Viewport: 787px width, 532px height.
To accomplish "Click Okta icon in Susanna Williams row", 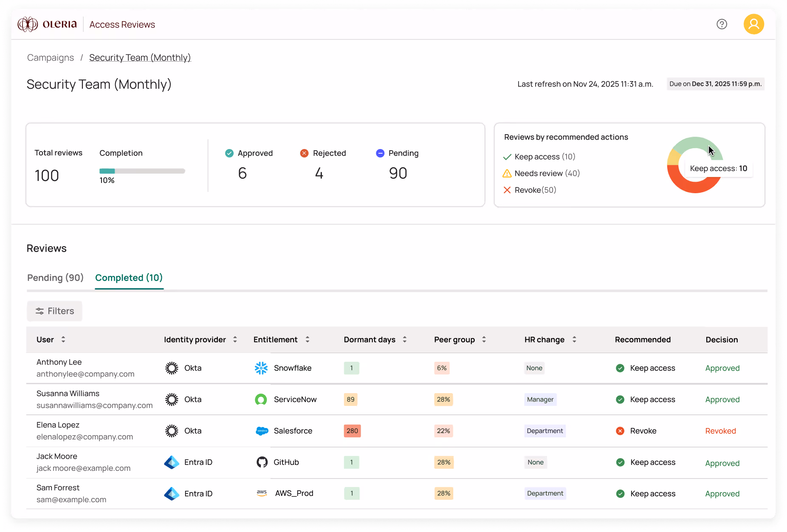I will (x=172, y=400).
